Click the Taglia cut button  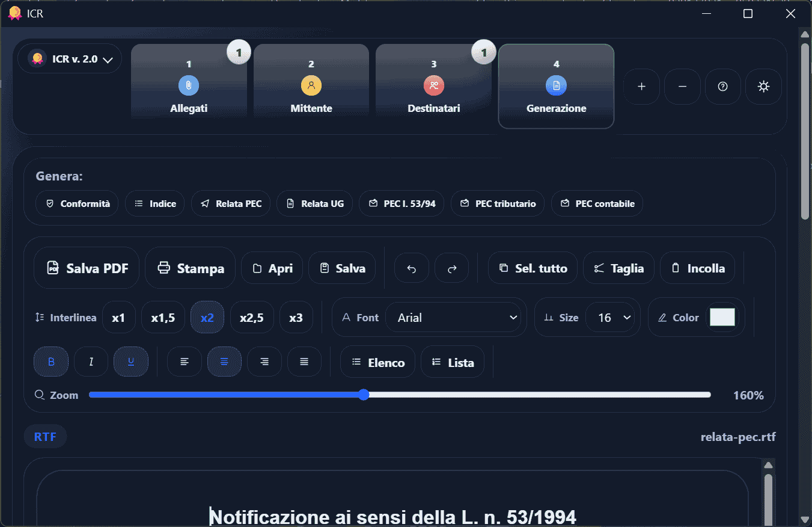(618, 268)
